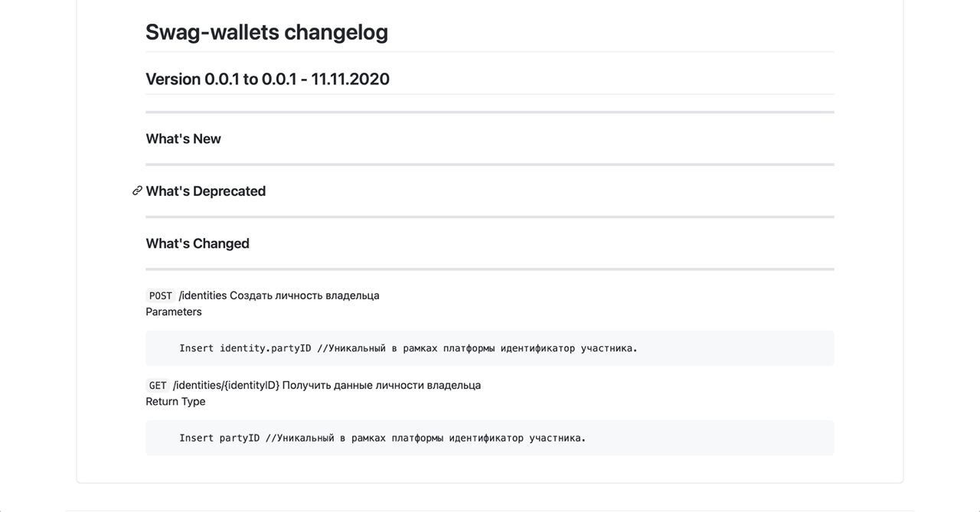Click the Version 0.0.1 to 0.0.1 heading
The height and width of the screenshot is (512, 980).
[267, 79]
